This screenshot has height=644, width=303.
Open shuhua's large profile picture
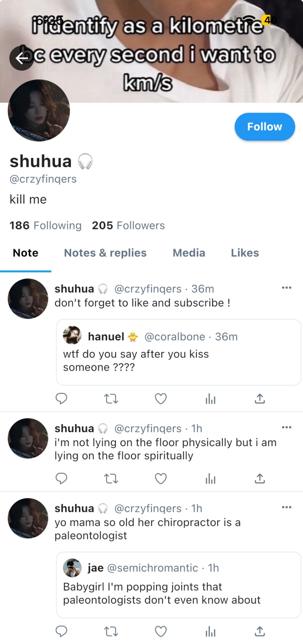39,110
